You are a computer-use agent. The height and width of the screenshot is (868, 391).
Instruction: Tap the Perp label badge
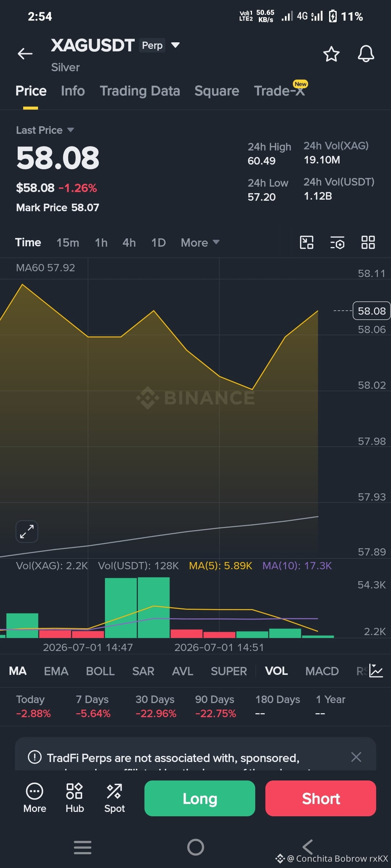coord(152,45)
